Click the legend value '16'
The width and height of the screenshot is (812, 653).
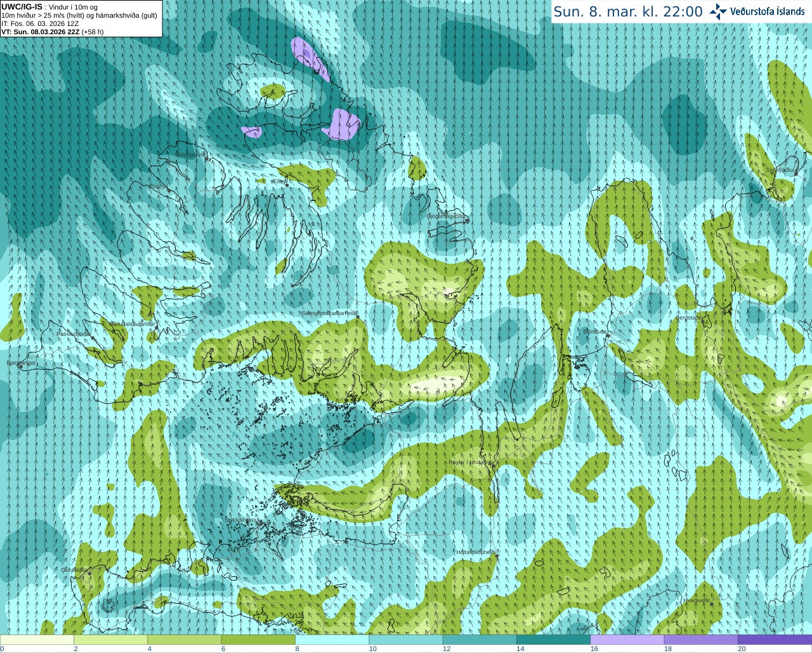(x=594, y=649)
